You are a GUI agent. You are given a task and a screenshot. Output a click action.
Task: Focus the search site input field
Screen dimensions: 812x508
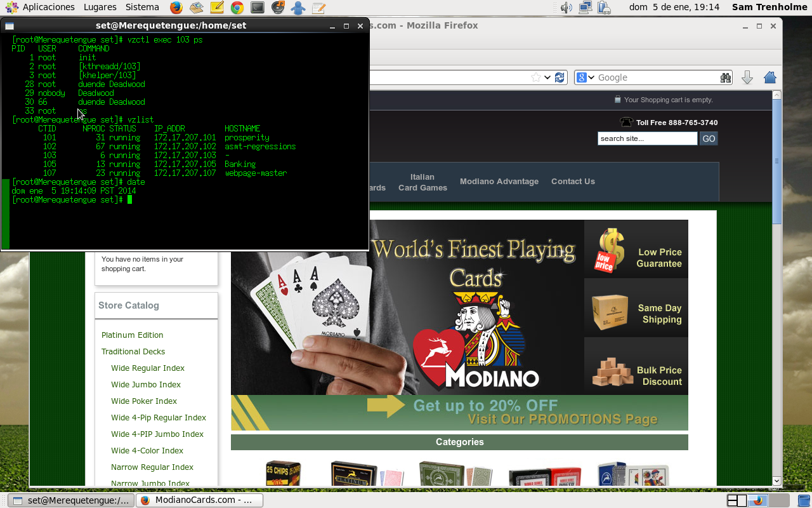tap(647, 138)
